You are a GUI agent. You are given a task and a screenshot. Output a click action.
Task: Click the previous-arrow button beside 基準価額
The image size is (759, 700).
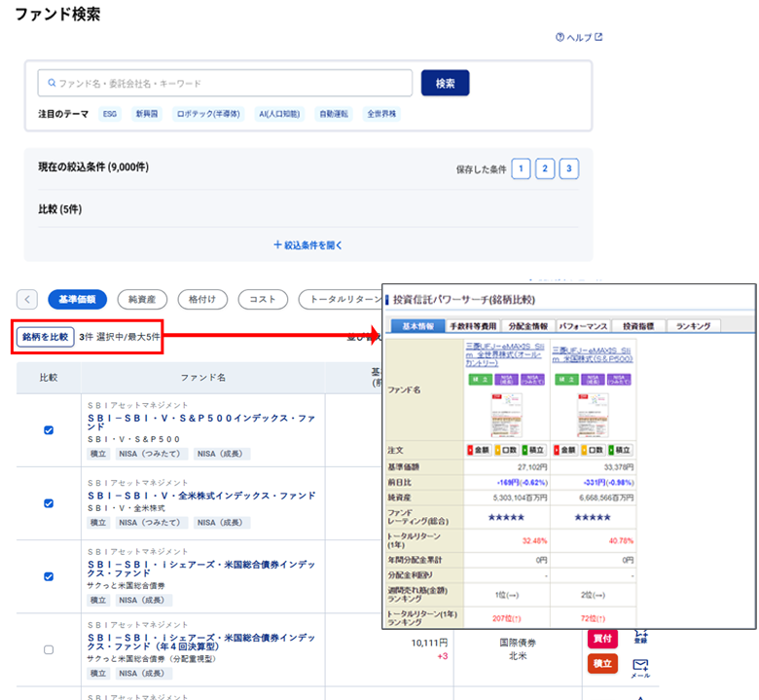(x=27, y=300)
